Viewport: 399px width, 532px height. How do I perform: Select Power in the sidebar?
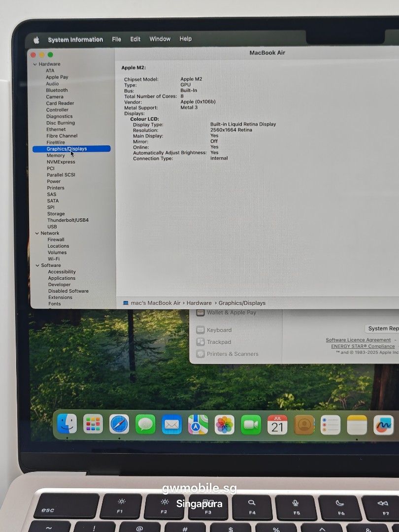coord(54,181)
